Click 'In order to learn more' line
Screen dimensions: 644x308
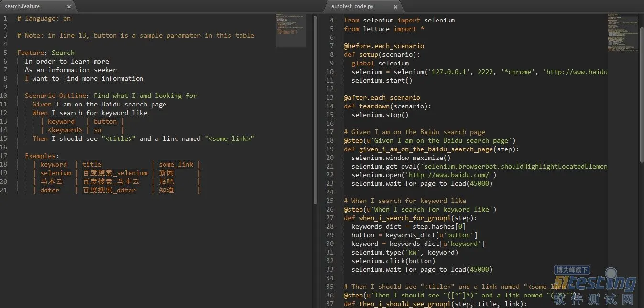tap(67, 61)
